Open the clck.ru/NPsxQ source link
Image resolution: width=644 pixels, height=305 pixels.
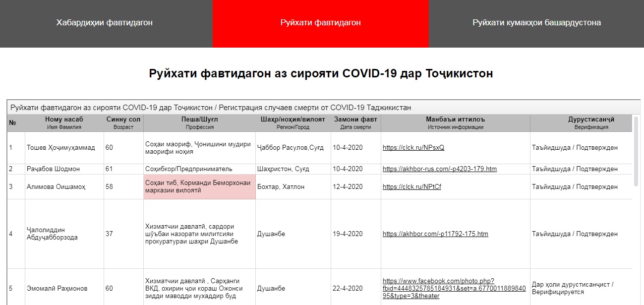(413, 148)
